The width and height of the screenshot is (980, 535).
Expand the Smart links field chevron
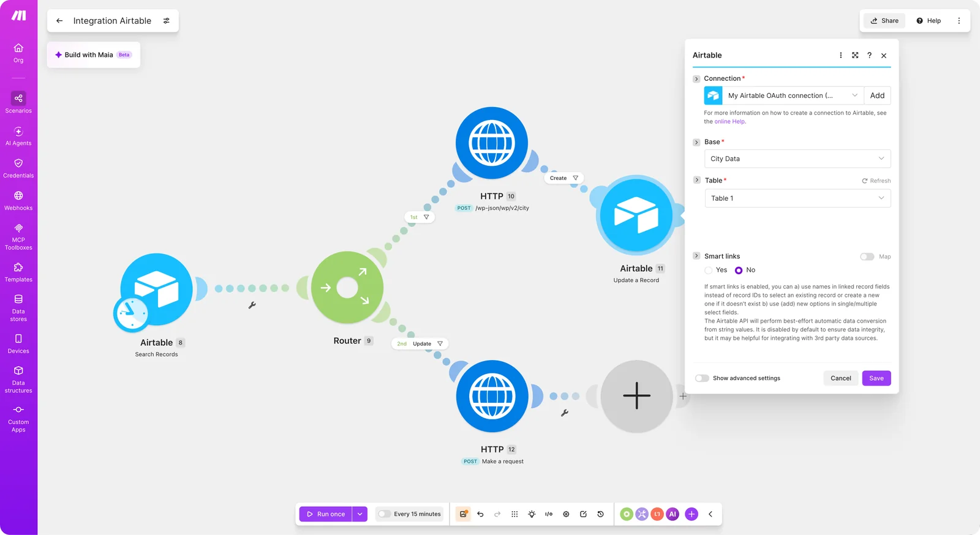click(x=696, y=256)
